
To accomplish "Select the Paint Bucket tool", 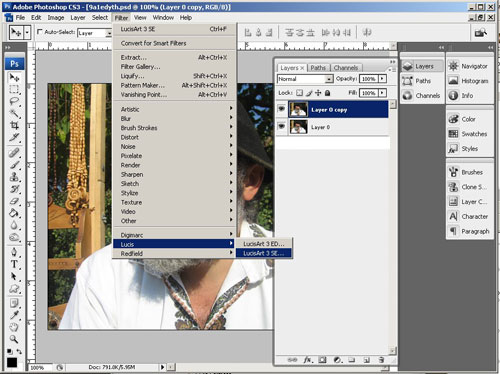I will pos(14,213).
